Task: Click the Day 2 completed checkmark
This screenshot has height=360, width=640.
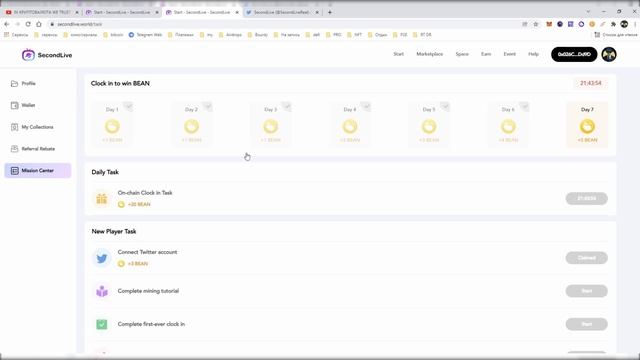Action: coord(208,107)
